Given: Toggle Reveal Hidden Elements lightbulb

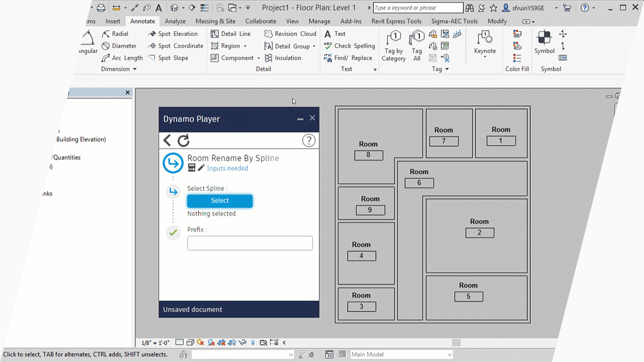Looking at the screenshot, I should click(253, 342).
